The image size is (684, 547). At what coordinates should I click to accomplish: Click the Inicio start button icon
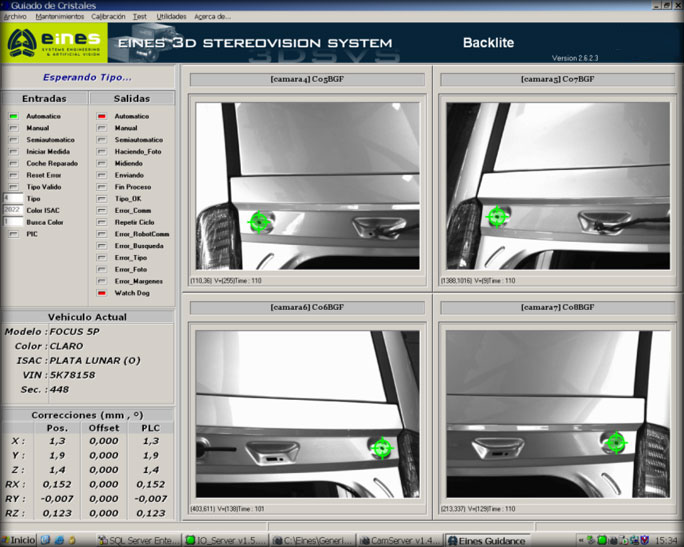tap(18, 540)
